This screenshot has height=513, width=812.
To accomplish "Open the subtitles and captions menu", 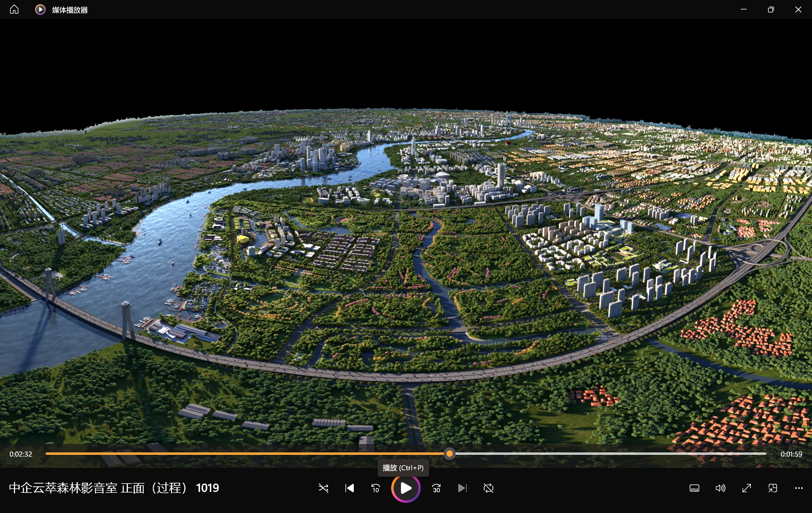I will (694, 488).
